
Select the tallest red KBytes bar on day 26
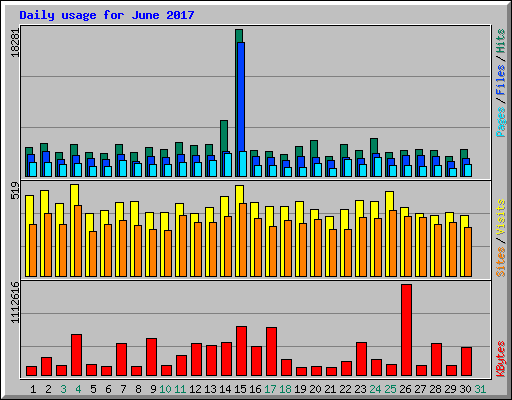(406, 330)
